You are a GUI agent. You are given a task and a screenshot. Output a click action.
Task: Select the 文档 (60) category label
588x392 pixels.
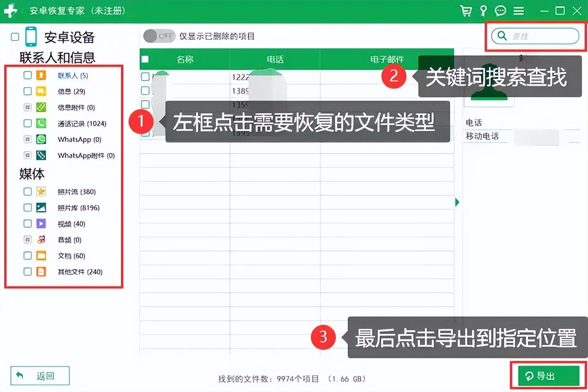pos(71,256)
